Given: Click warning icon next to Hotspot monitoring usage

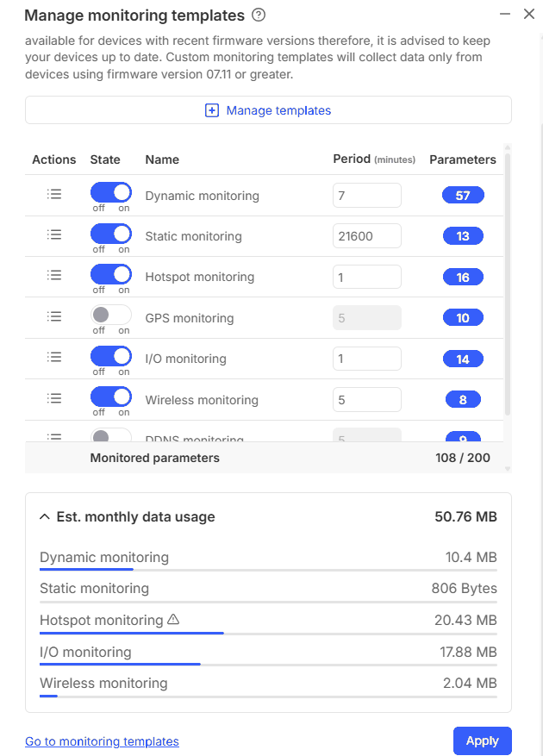Looking at the screenshot, I should tap(172, 620).
